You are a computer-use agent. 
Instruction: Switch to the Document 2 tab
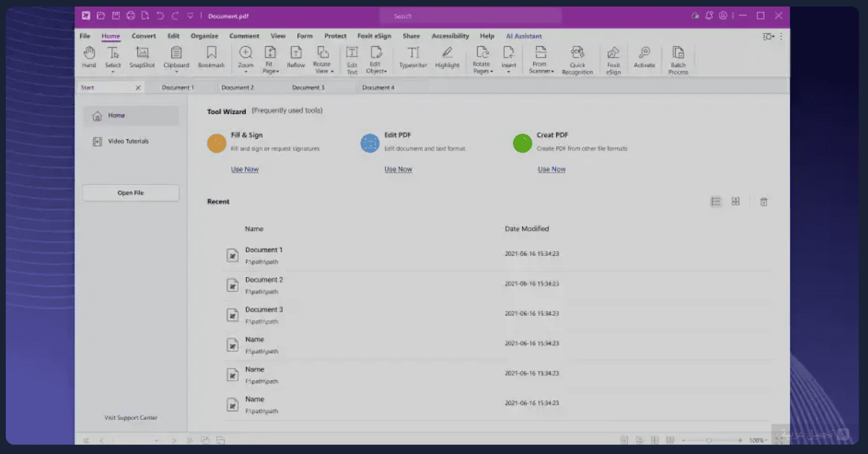pyautogui.click(x=237, y=87)
